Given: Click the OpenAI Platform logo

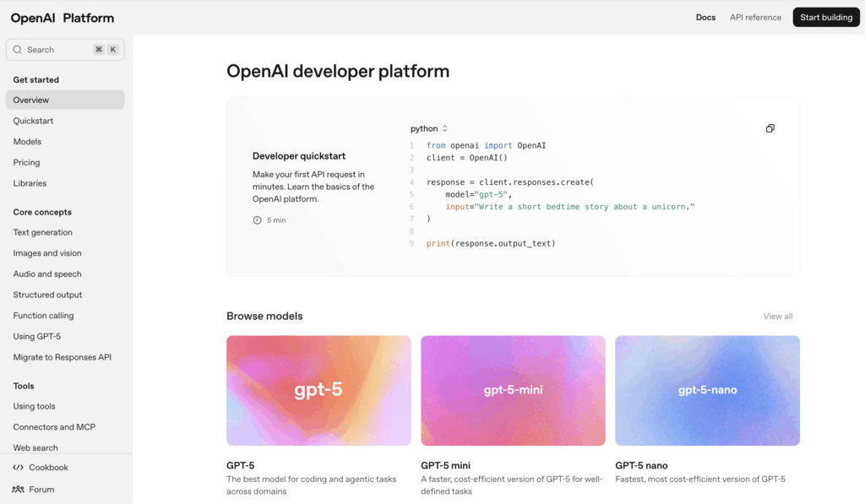Looking at the screenshot, I should (63, 18).
